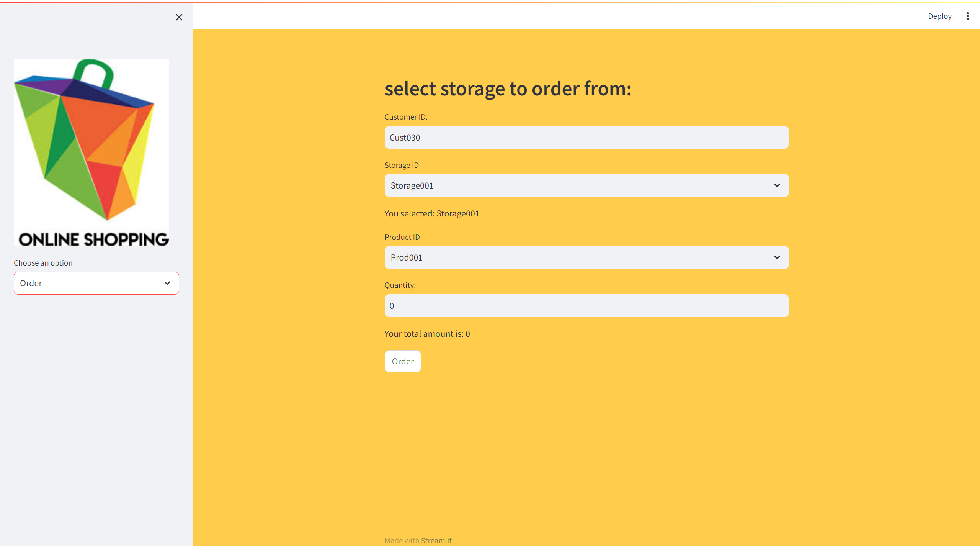Click the Product ID label
The height and width of the screenshot is (546, 980).
pos(402,237)
